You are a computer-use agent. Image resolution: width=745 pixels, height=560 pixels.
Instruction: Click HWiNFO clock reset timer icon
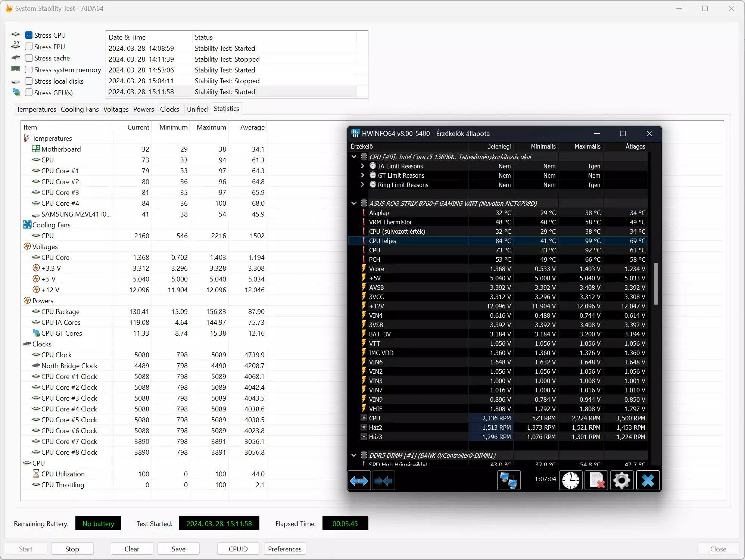[x=571, y=480]
